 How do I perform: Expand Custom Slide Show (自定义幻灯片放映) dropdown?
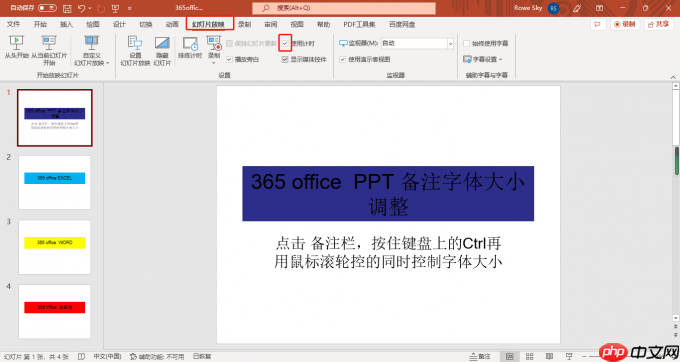click(x=108, y=63)
